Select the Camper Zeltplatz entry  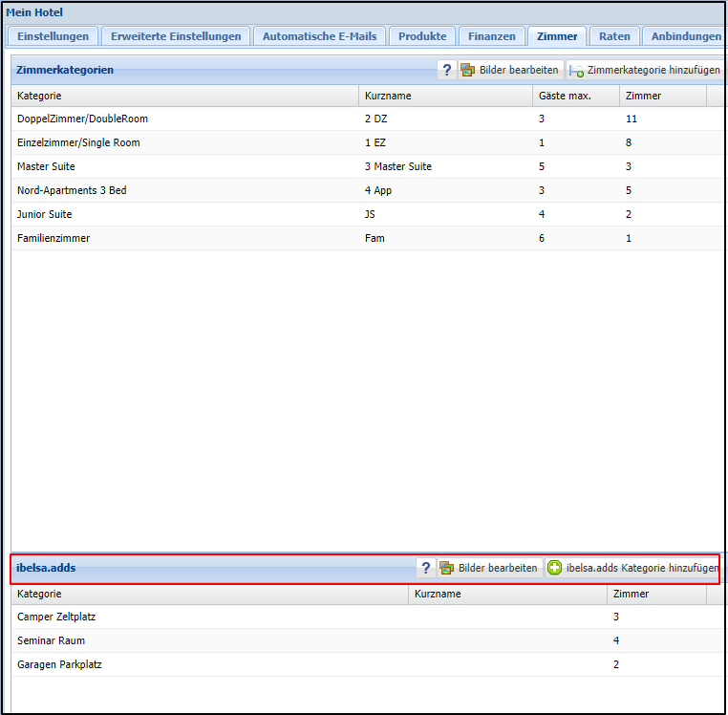(x=56, y=617)
